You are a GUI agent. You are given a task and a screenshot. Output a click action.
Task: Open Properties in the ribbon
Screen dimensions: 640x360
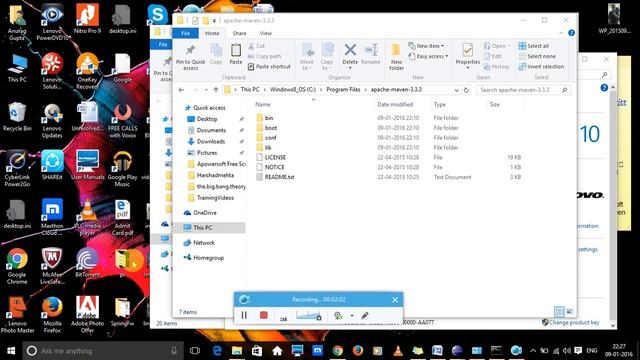click(467, 55)
